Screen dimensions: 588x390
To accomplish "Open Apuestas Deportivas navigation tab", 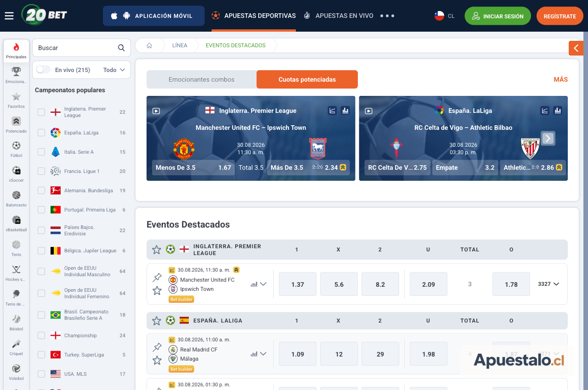I will click(254, 16).
